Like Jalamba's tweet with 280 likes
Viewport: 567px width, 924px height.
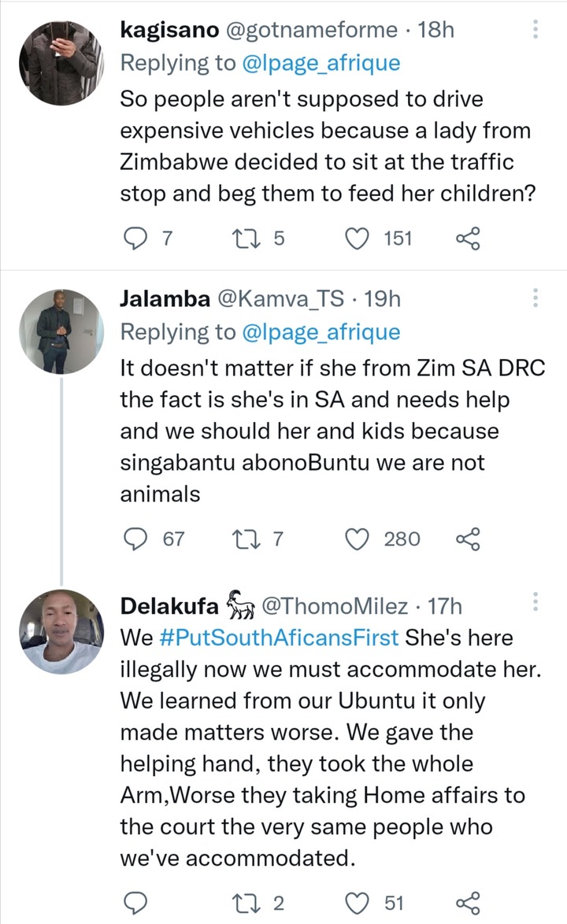[357, 538]
